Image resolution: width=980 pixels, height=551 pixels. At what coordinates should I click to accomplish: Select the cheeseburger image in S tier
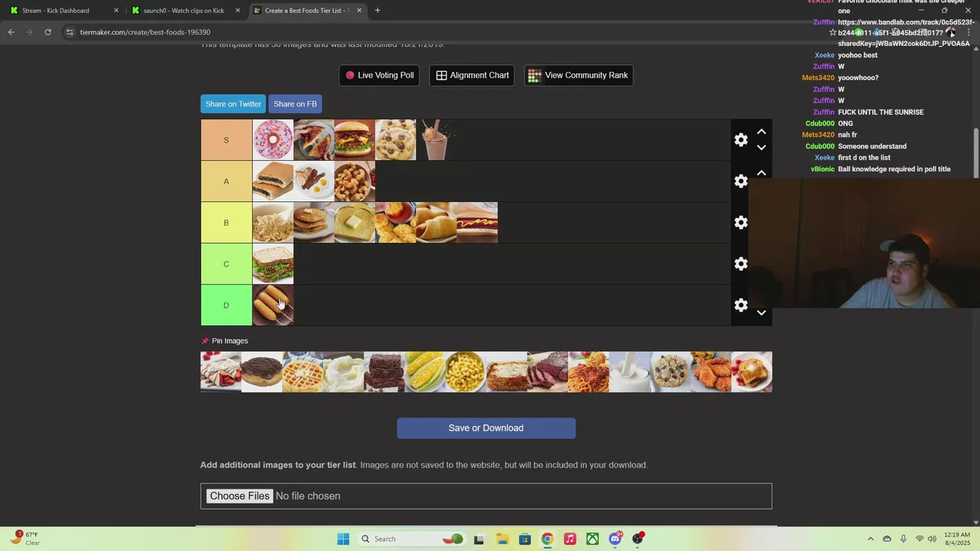pyautogui.click(x=354, y=140)
